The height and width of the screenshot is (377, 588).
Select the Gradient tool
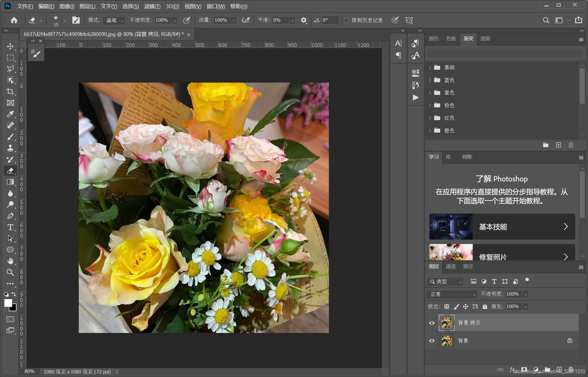10,182
